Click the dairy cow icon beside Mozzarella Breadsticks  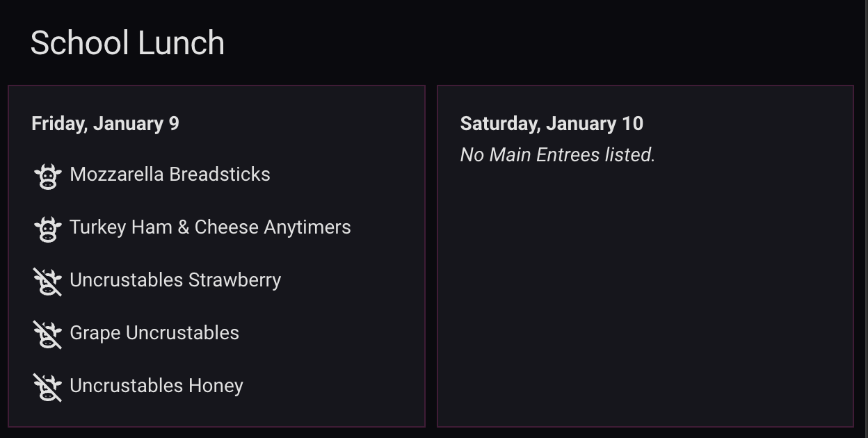tap(47, 176)
